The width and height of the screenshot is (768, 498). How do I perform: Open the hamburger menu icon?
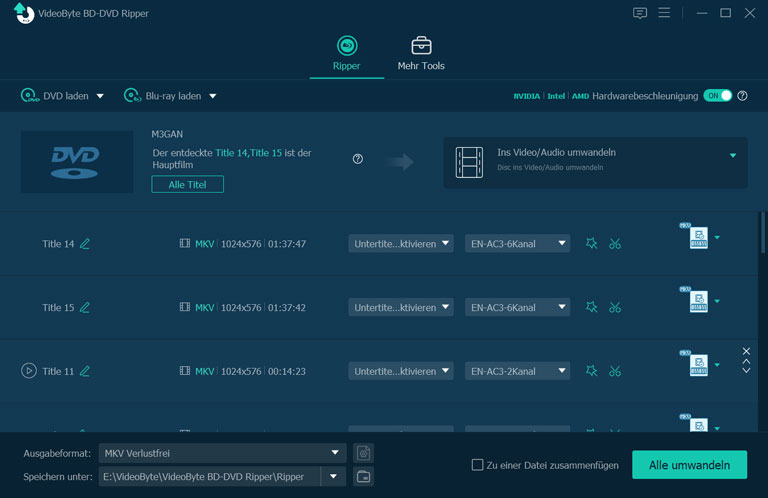pyautogui.click(x=664, y=13)
